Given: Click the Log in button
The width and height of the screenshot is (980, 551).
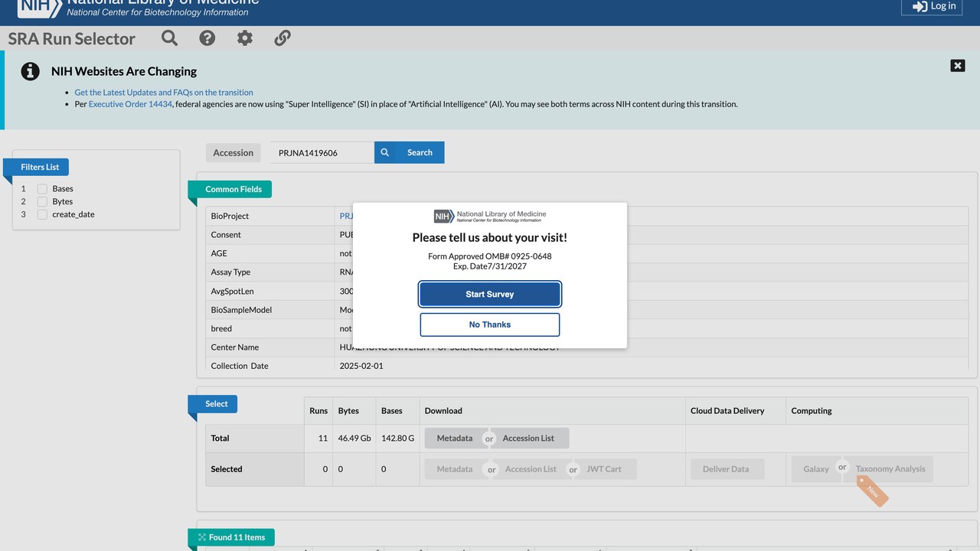Looking at the screenshot, I should 932,6.
